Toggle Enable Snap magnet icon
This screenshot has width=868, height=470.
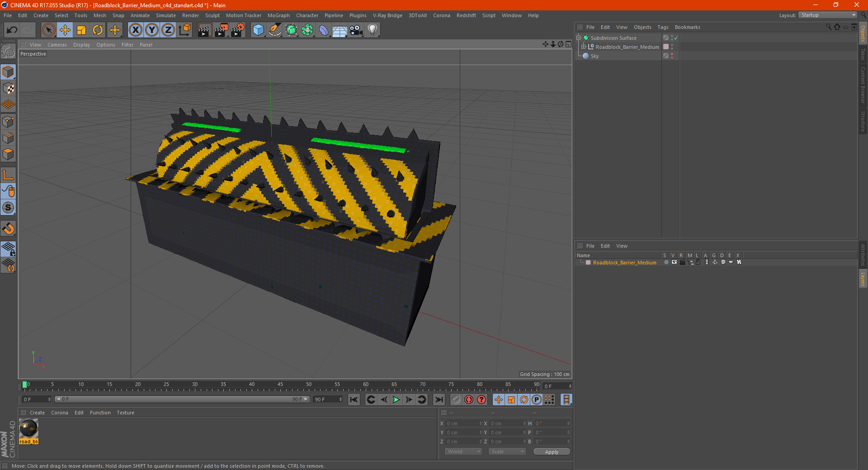[8, 229]
